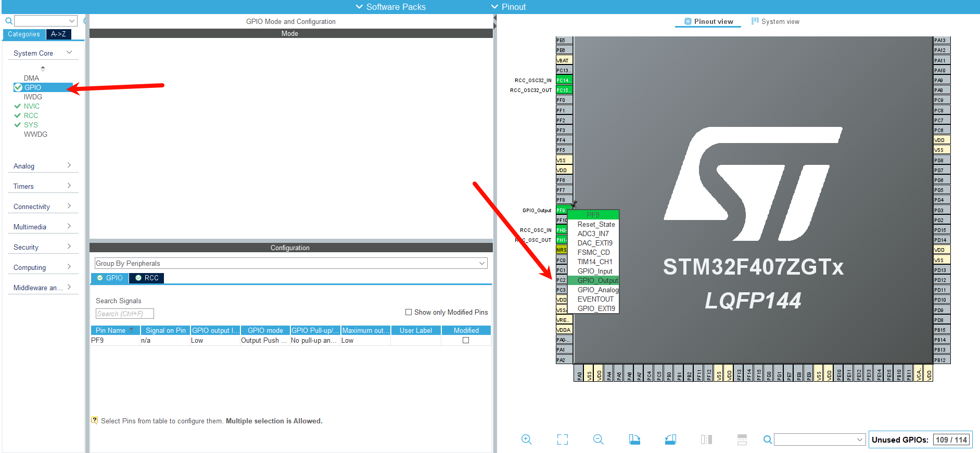Select pin PC14 on the chip

click(x=564, y=80)
